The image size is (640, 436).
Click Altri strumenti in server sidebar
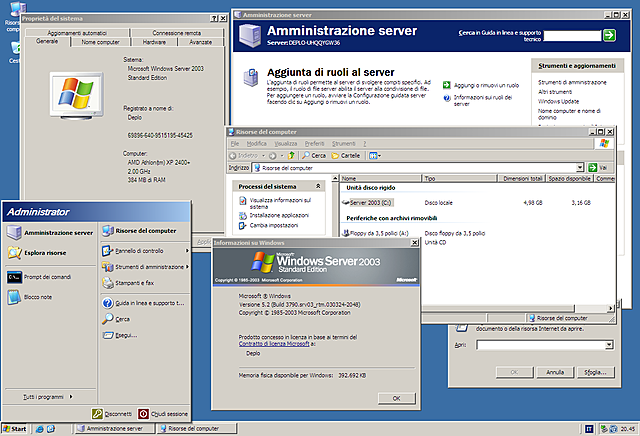pyautogui.click(x=555, y=92)
